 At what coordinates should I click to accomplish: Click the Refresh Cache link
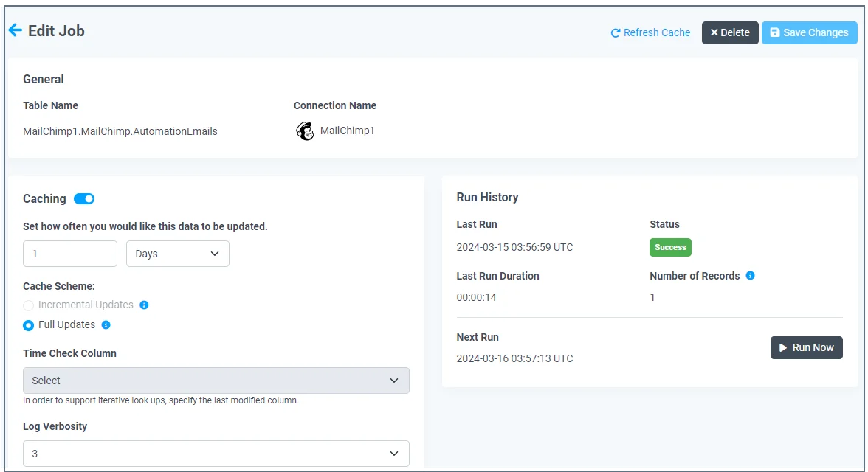pos(650,32)
